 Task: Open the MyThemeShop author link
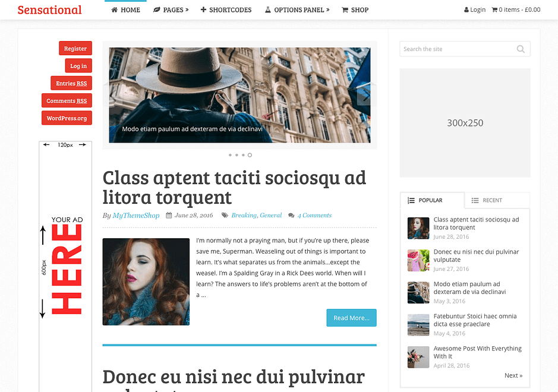coord(136,215)
